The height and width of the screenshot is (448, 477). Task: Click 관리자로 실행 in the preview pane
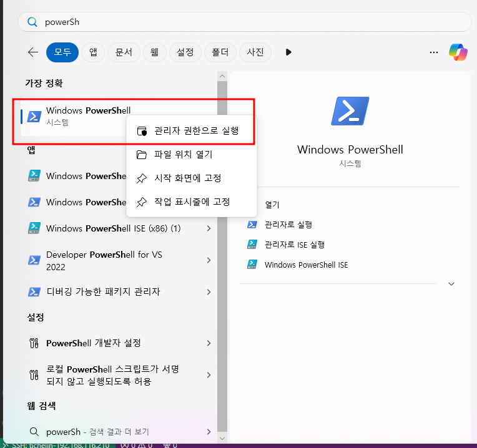pos(288,225)
